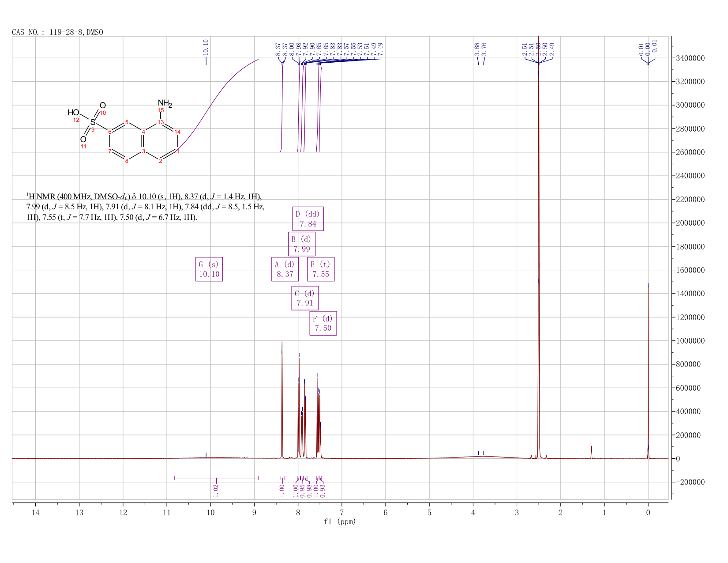Click the NH2 group in the structure

coord(165,104)
